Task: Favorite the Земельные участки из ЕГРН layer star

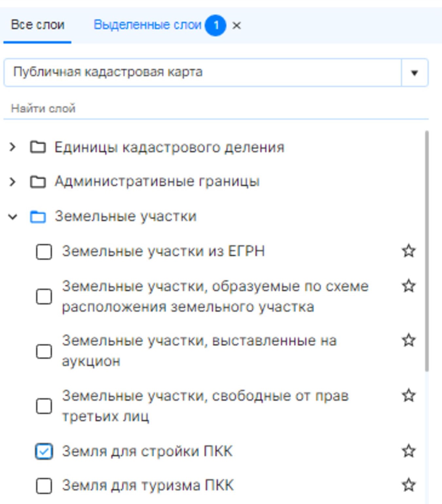Action: pos(408,251)
